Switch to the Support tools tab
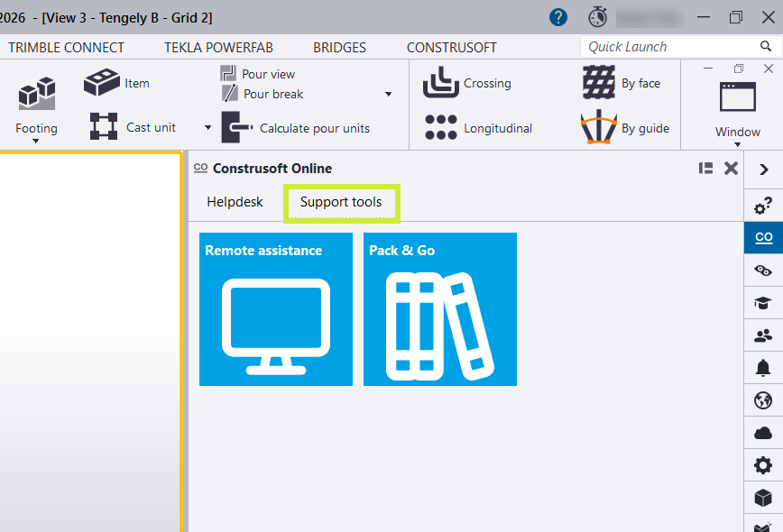783x532 pixels. coord(341,202)
